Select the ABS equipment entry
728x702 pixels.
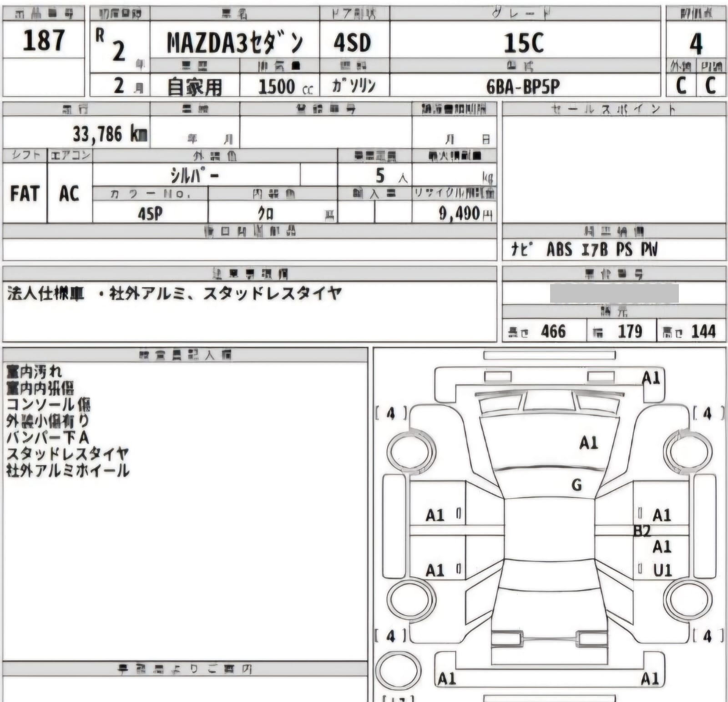[x=559, y=249]
